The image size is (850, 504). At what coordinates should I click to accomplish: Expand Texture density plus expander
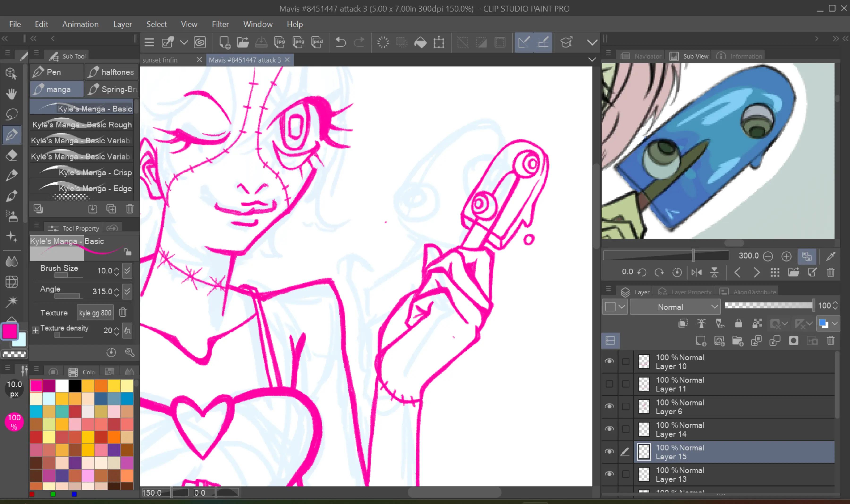[x=35, y=330]
